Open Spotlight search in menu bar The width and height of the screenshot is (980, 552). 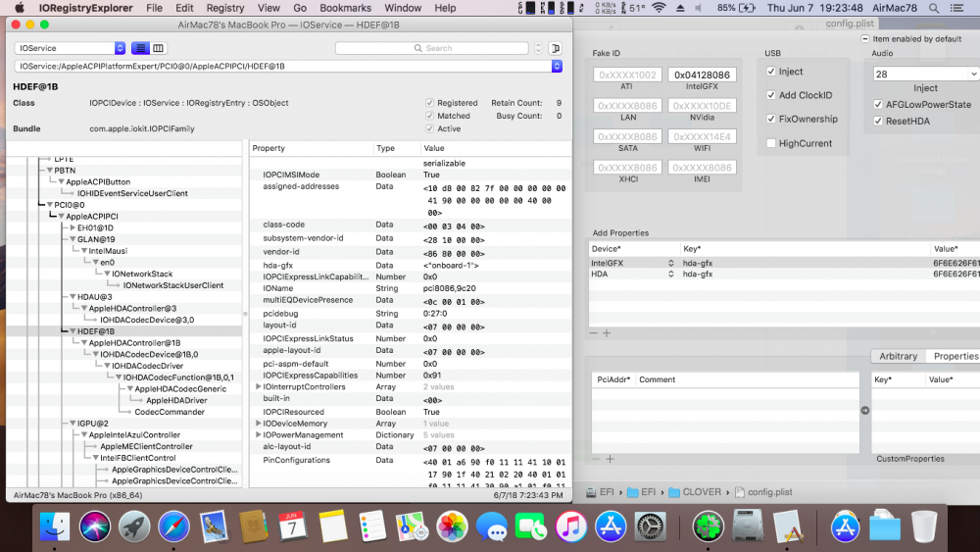pos(934,8)
